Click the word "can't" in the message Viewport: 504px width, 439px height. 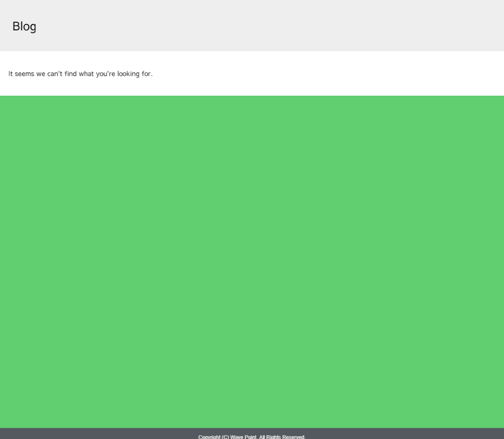[x=55, y=74]
